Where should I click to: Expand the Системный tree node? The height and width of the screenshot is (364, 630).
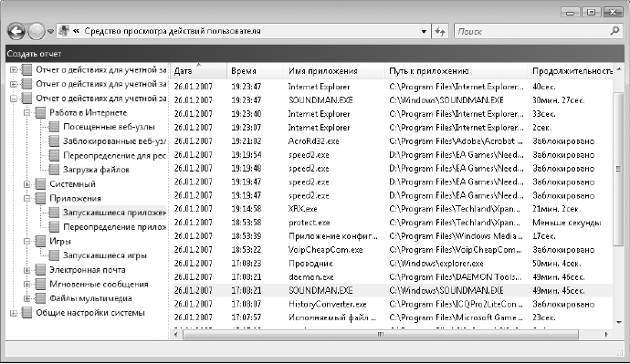click(26, 184)
